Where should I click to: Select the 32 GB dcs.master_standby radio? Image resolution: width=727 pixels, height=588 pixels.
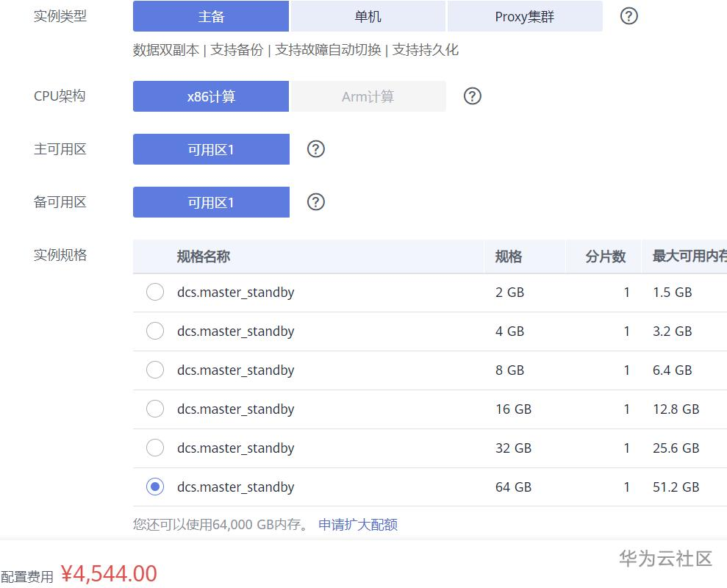click(155, 448)
